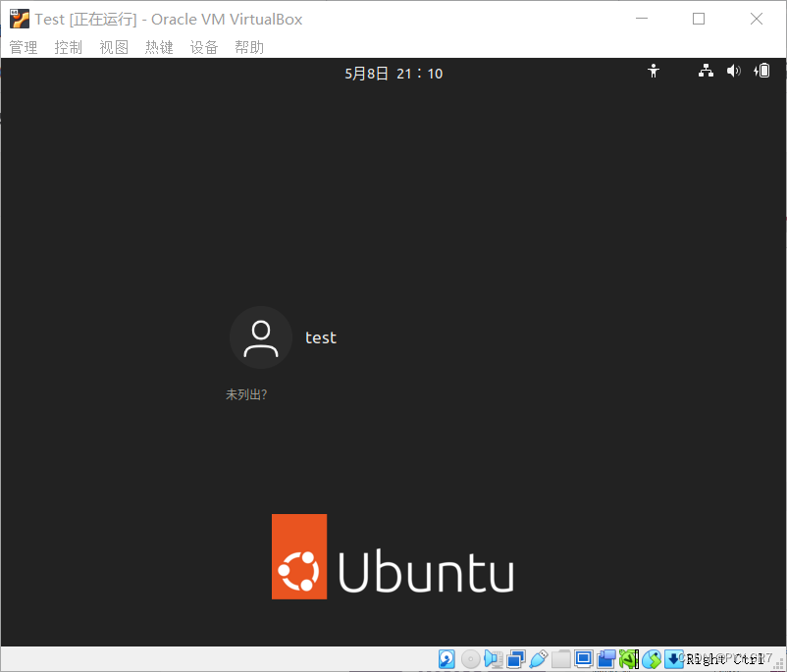This screenshot has height=672, width=787.
Task: Maximize the VirtualBox window
Action: (699, 19)
